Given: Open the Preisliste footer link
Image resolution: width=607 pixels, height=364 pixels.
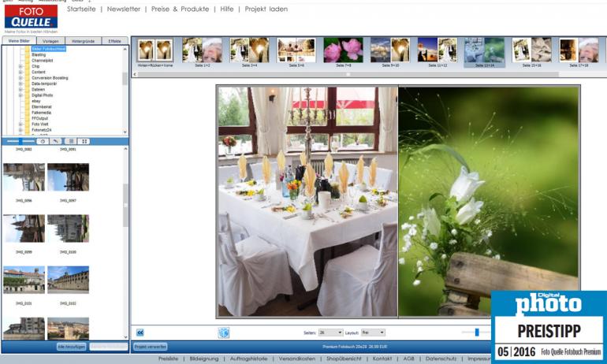Looking at the screenshot, I should point(169,358).
